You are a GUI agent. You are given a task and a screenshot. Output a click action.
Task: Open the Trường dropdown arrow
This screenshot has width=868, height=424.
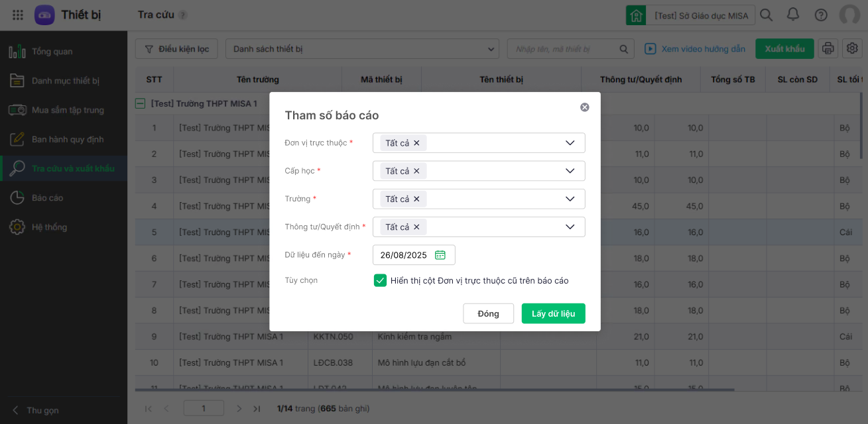tap(570, 199)
